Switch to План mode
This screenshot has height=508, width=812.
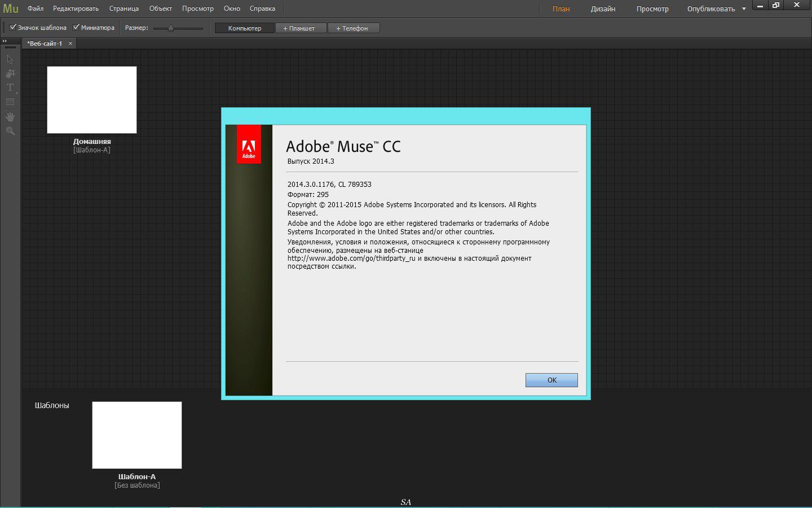[x=561, y=9]
